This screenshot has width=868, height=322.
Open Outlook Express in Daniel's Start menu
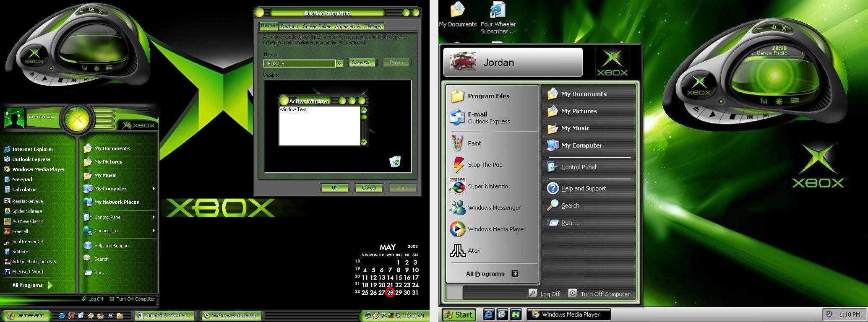(x=27, y=159)
